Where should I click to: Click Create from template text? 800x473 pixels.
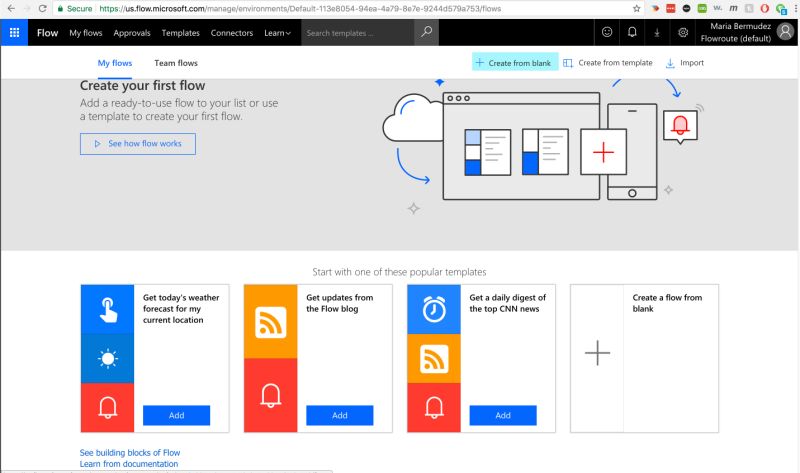pos(615,63)
